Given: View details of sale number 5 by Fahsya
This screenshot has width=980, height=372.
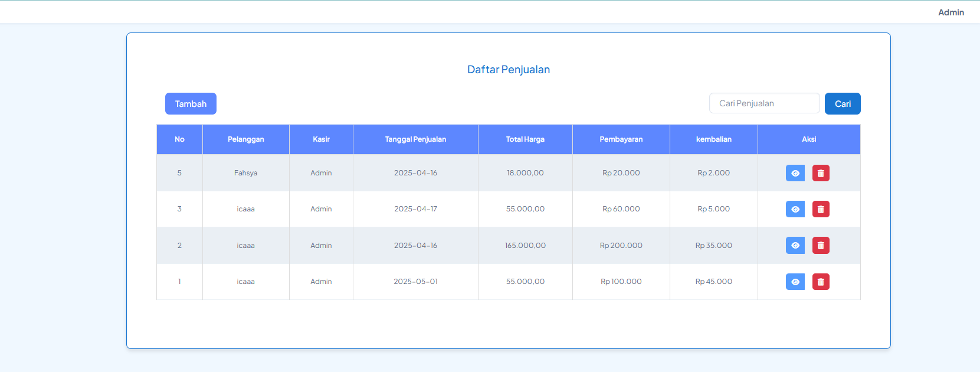Looking at the screenshot, I should [x=795, y=173].
